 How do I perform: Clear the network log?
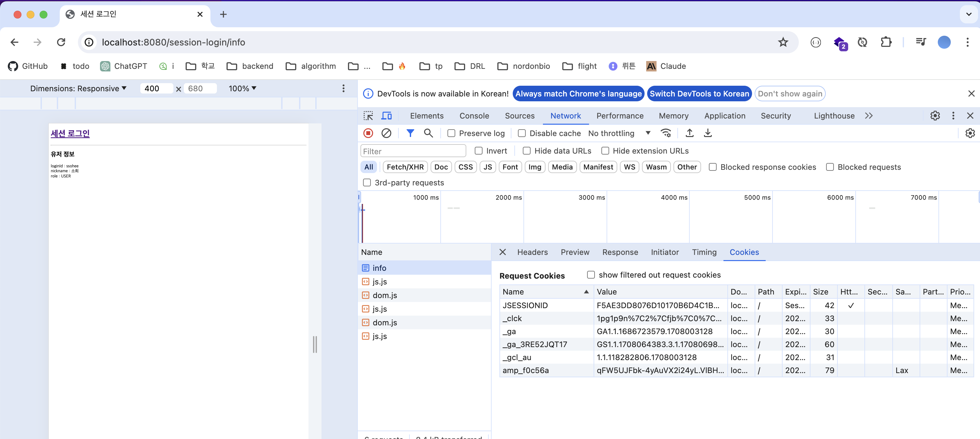[386, 133]
